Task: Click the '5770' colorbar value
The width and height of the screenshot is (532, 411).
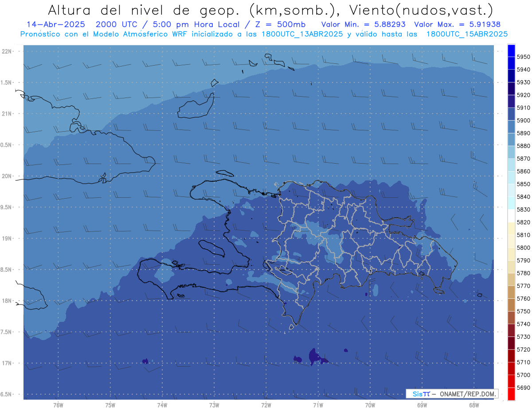Action: [524, 286]
